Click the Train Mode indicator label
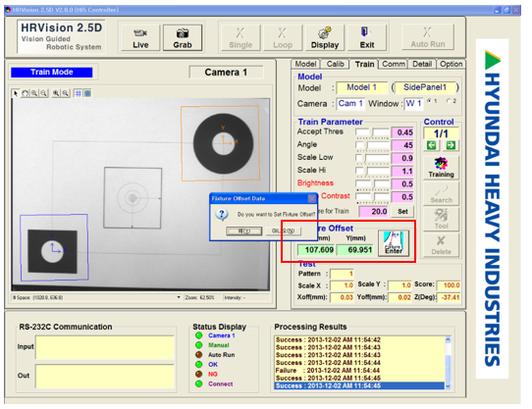 (52, 73)
